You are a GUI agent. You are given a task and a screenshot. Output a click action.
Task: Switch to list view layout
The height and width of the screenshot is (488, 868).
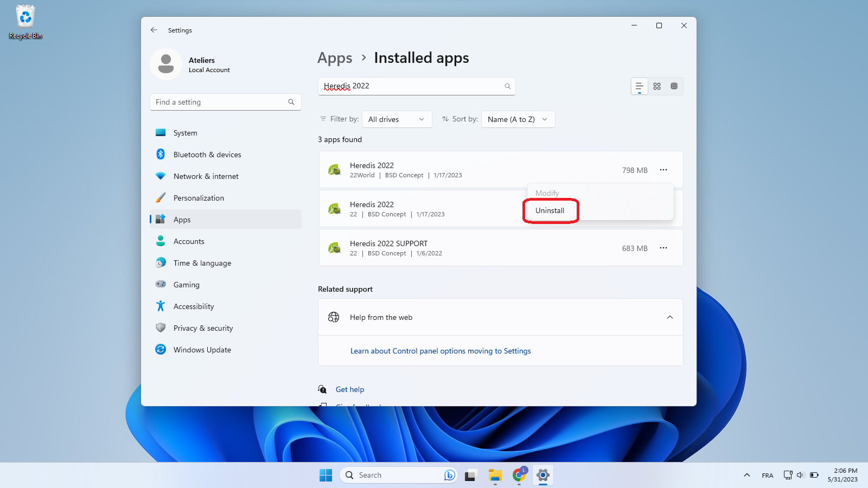[639, 86]
